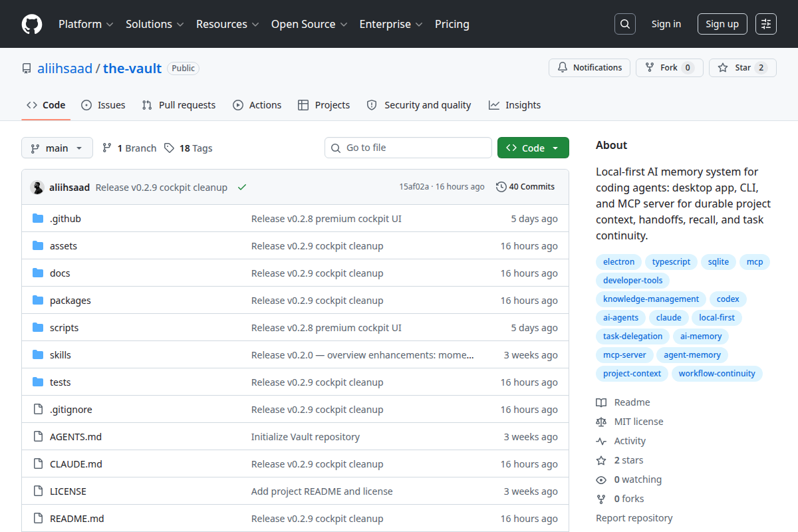
Task: Click the assets folder icon
Action: coord(38,246)
